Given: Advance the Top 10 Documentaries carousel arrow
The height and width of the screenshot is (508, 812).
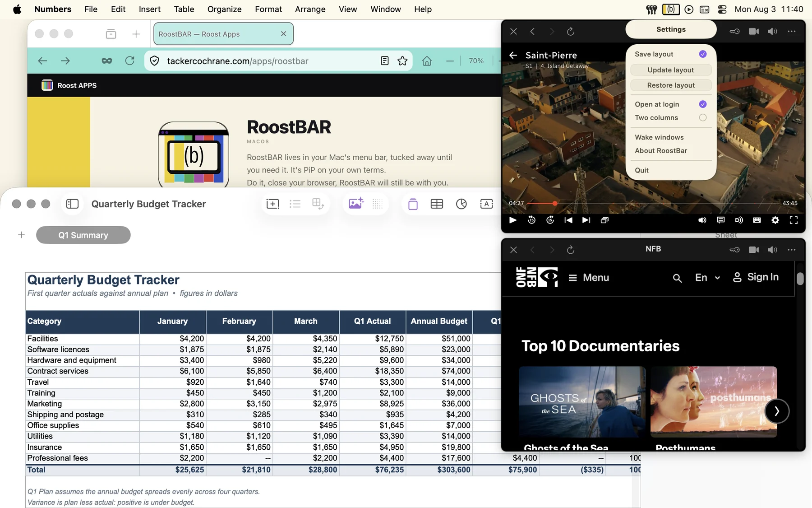Looking at the screenshot, I should (x=777, y=411).
